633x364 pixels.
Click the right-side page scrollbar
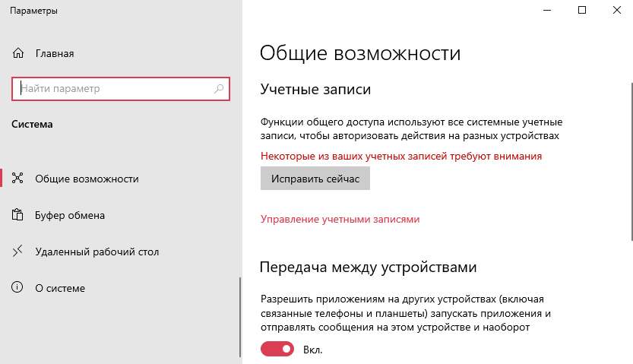click(x=631, y=161)
